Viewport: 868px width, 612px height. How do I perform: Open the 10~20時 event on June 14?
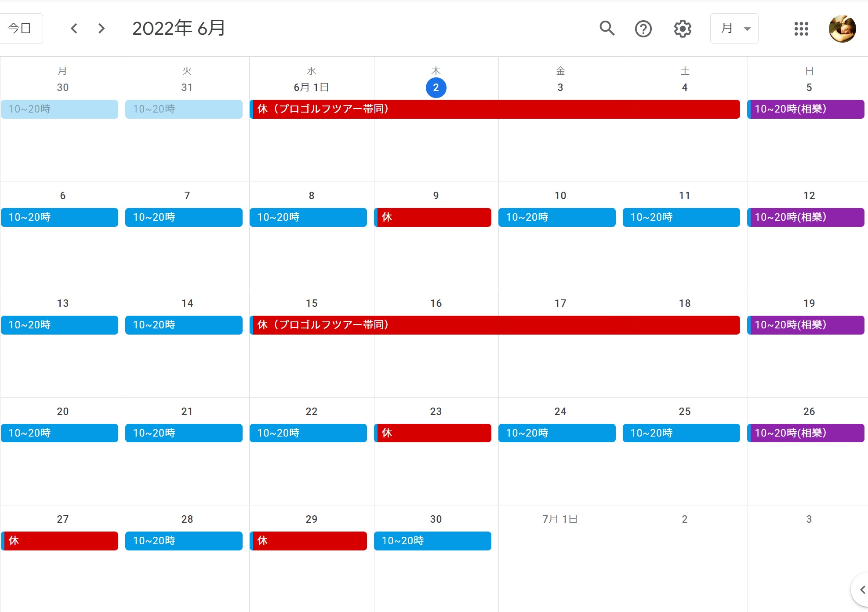pos(184,325)
